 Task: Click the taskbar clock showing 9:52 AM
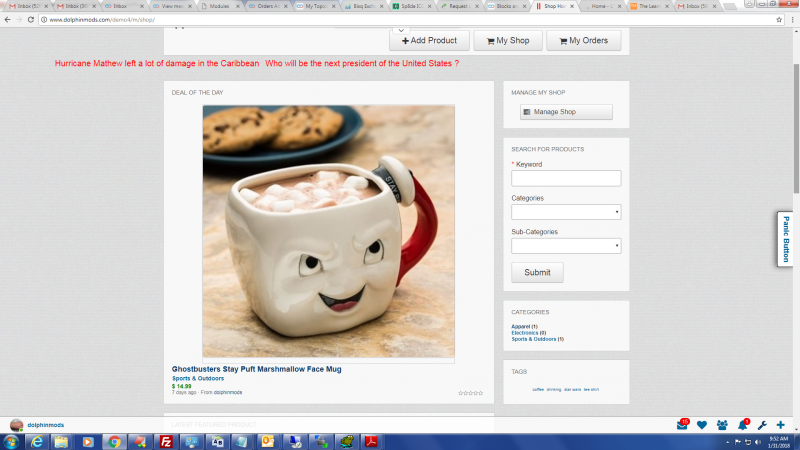(779, 442)
